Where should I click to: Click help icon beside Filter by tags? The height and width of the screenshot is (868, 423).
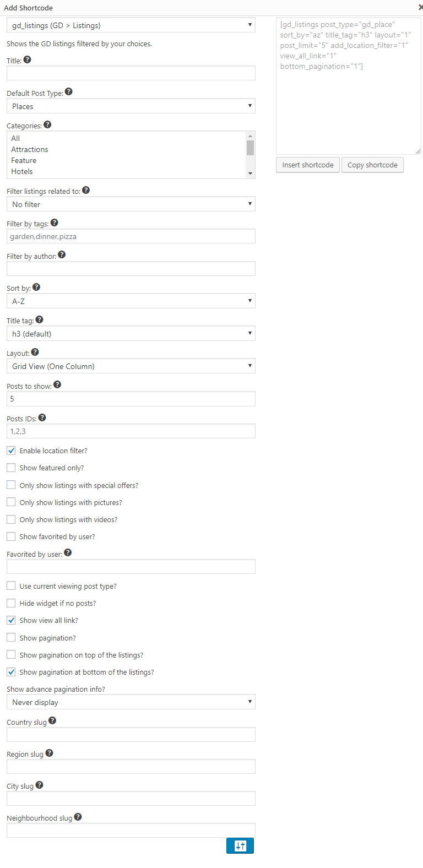(x=54, y=223)
